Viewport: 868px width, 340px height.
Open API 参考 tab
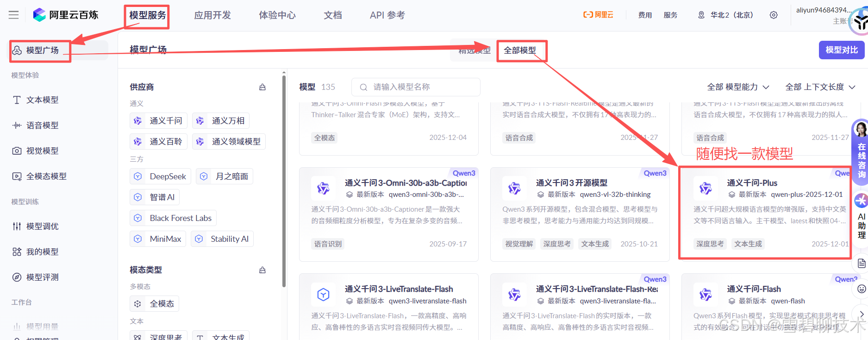coord(387,15)
